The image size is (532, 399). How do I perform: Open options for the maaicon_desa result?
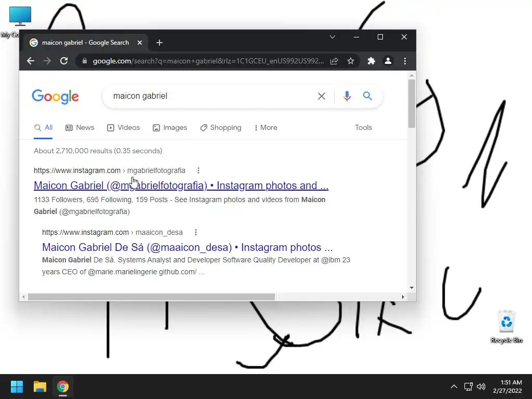pos(196,232)
